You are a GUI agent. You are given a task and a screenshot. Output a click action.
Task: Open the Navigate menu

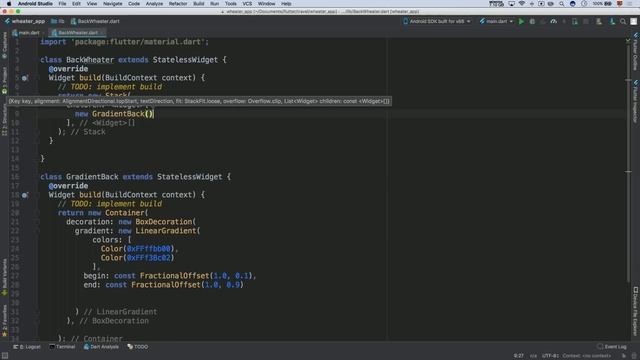[x=113, y=4]
